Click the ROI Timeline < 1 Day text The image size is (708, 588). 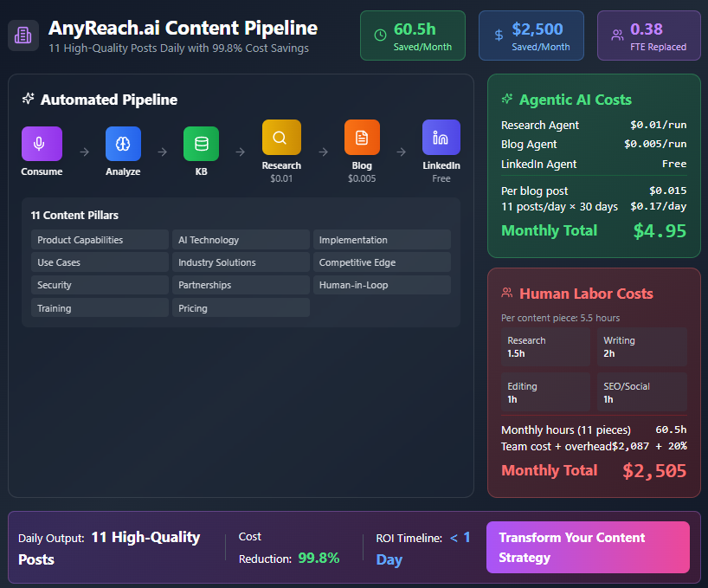(x=423, y=548)
